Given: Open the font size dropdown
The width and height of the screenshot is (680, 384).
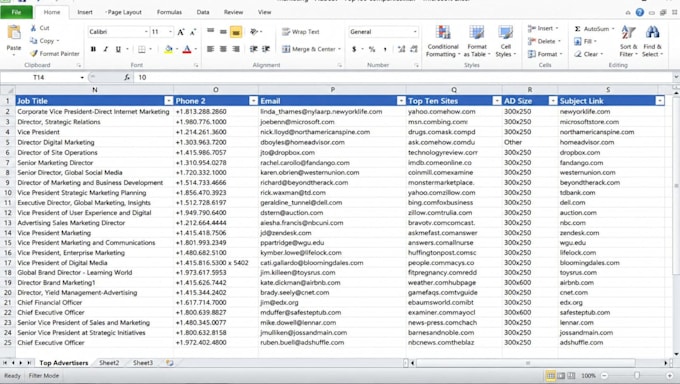Looking at the screenshot, I should (x=170, y=32).
